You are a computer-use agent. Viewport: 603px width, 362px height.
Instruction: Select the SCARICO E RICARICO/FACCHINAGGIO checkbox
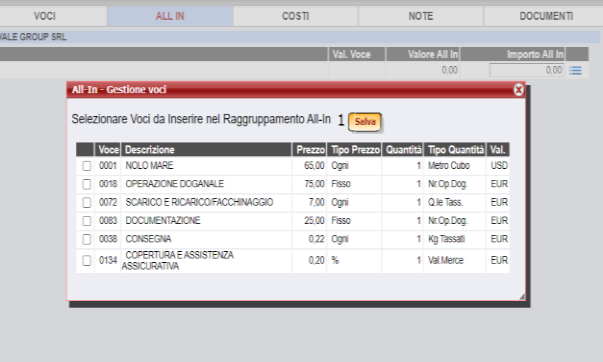87,202
